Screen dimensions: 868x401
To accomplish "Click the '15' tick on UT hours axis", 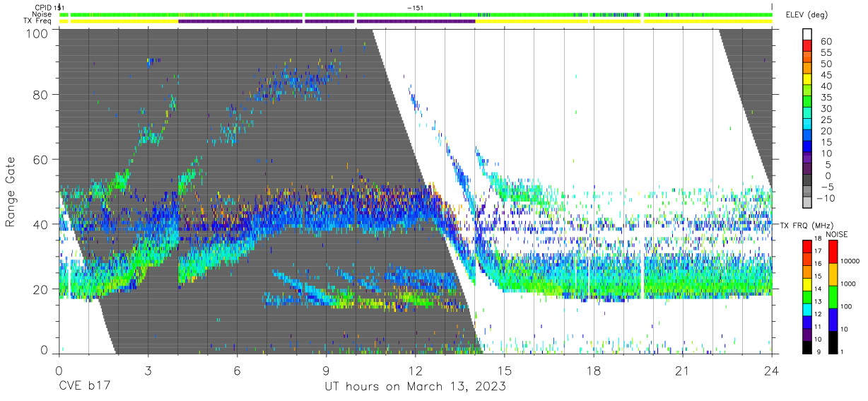I will [x=504, y=370].
